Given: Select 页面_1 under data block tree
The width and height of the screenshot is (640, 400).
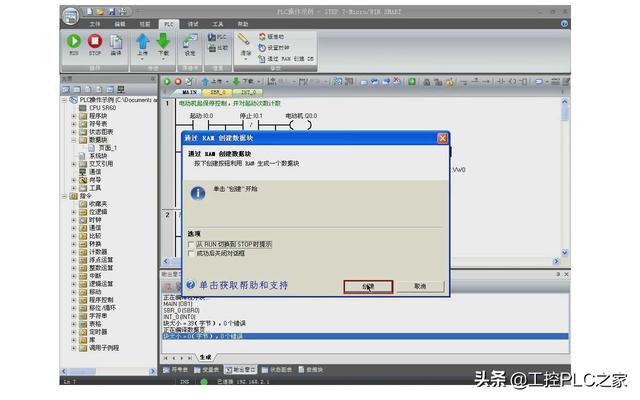Looking at the screenshot, I should [107, 148].
